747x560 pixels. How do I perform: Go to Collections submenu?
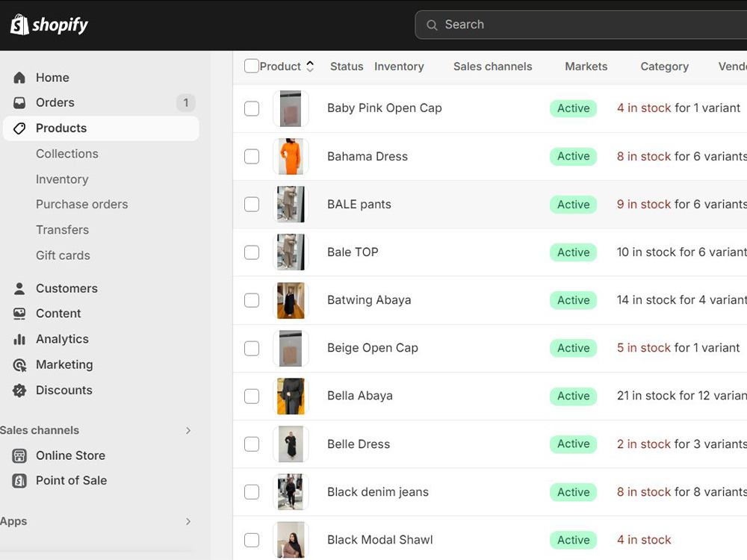[67, 154]
